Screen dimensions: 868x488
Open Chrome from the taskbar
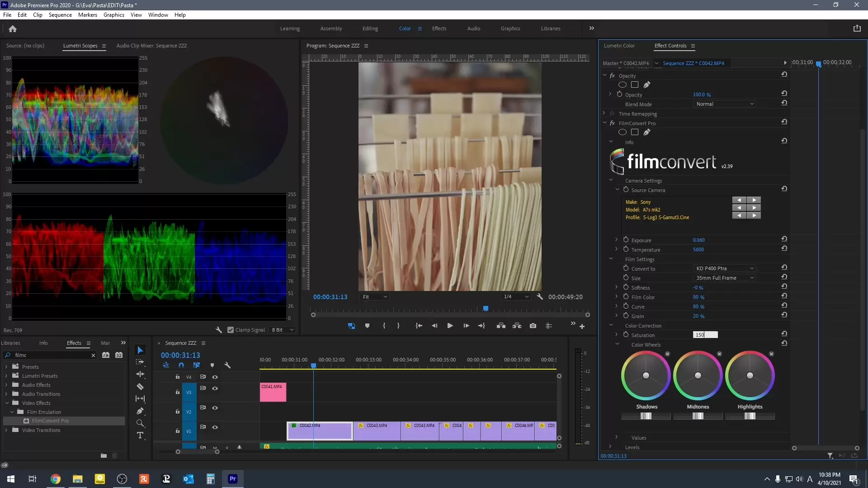56,479
